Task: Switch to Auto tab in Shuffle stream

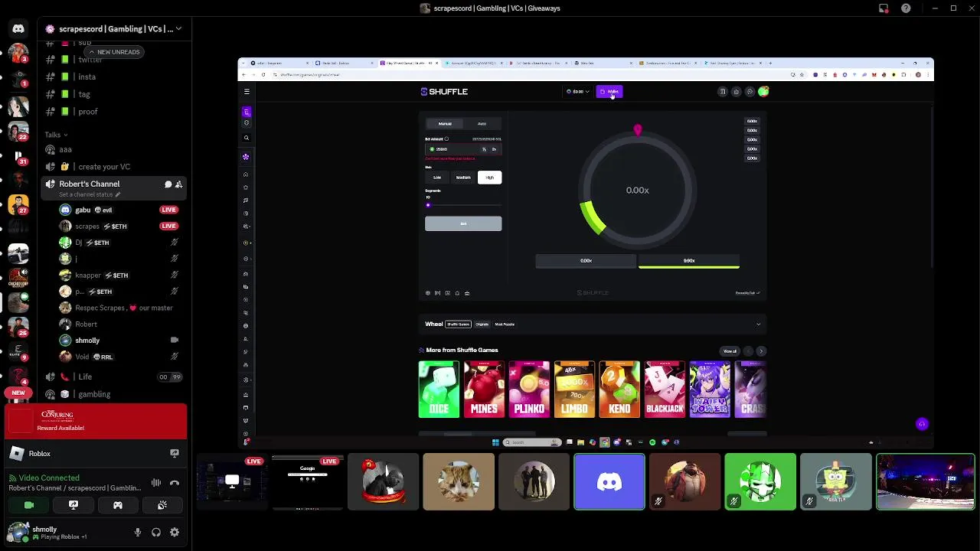Action: [482, 123]
